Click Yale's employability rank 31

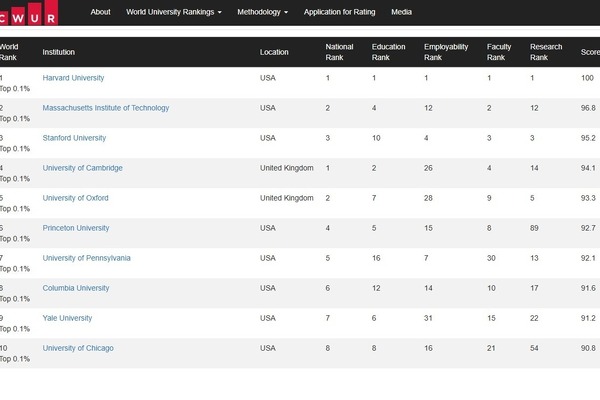pos(428,318)
